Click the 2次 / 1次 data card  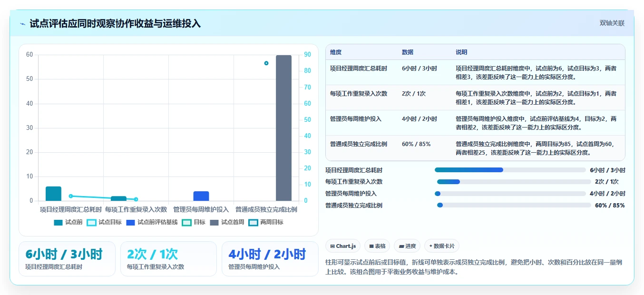coord(168,259)
